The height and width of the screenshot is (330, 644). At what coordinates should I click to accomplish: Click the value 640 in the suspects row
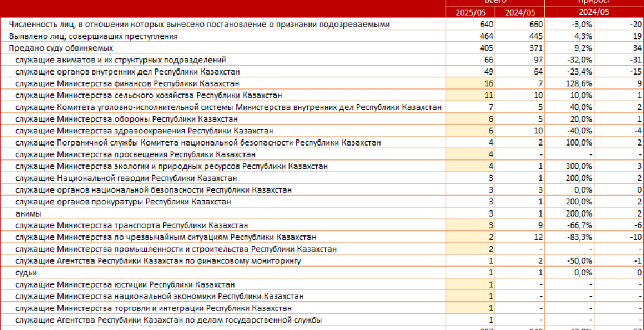(x=486, y=24)
